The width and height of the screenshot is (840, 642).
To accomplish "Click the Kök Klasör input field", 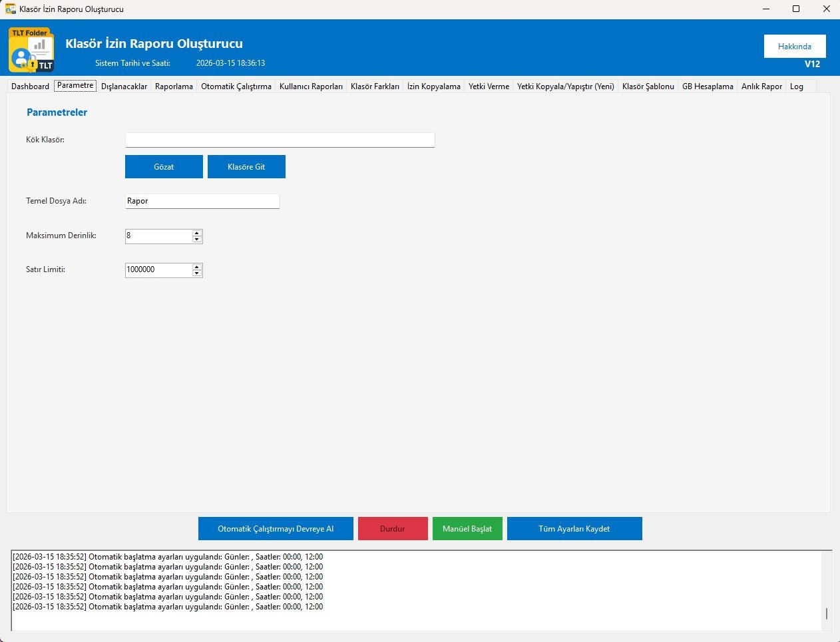I will click(x=280, y=140).
